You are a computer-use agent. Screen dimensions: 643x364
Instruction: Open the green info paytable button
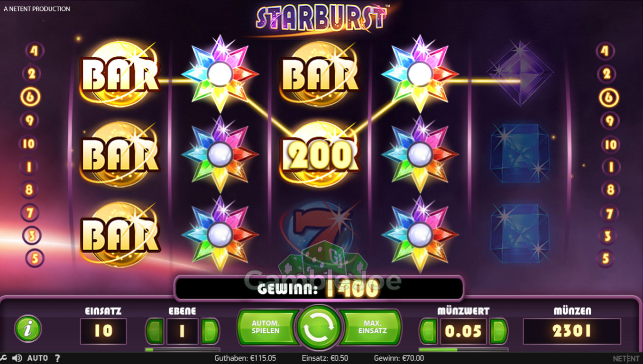pyautogui.click(x=28, y=328)
